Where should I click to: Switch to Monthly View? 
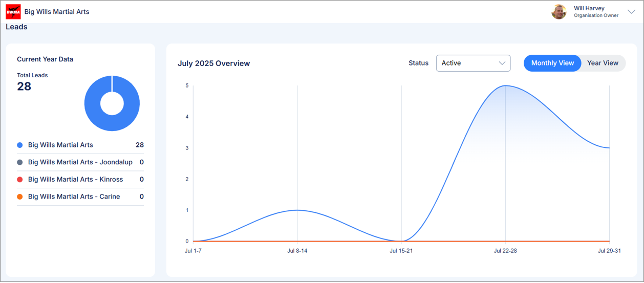click(552, 63)
